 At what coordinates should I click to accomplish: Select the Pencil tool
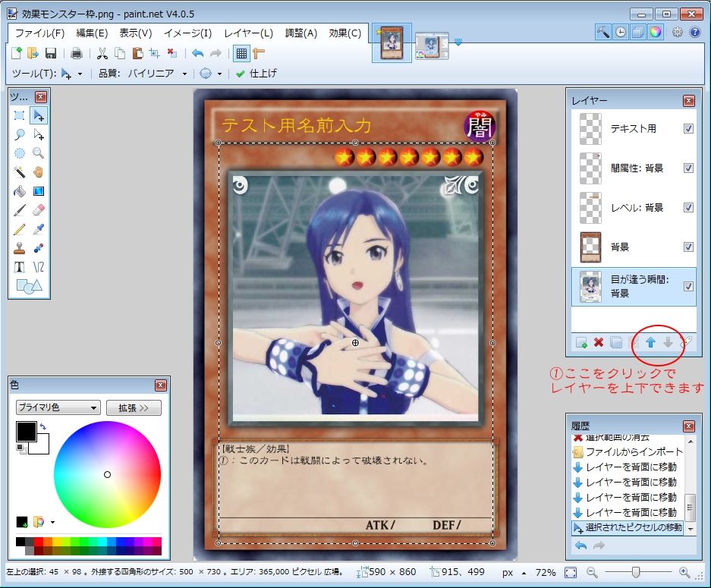click(20, 229)
